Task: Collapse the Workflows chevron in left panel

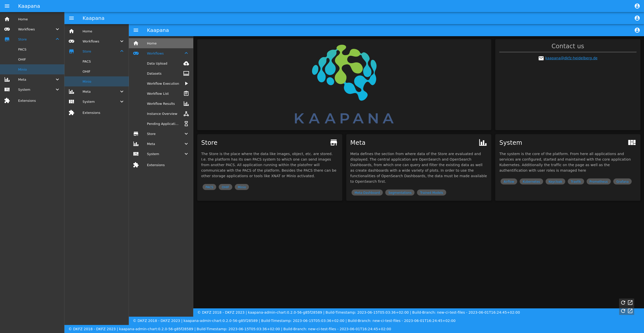Action: coord(57,29)
